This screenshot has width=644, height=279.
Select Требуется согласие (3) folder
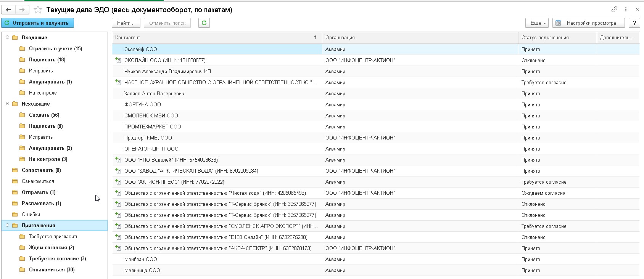pyautogui.click(x=58, y=258)
